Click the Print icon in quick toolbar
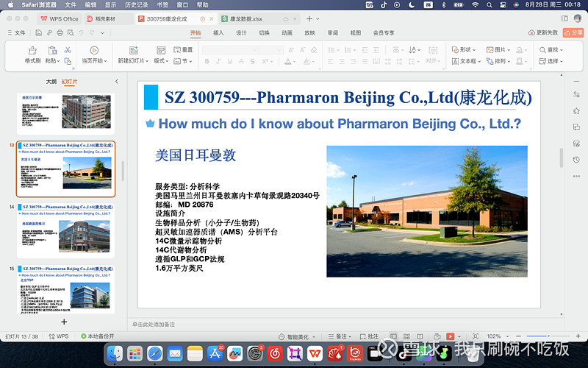This screenshot has width=588, height=368. [60, 33]
